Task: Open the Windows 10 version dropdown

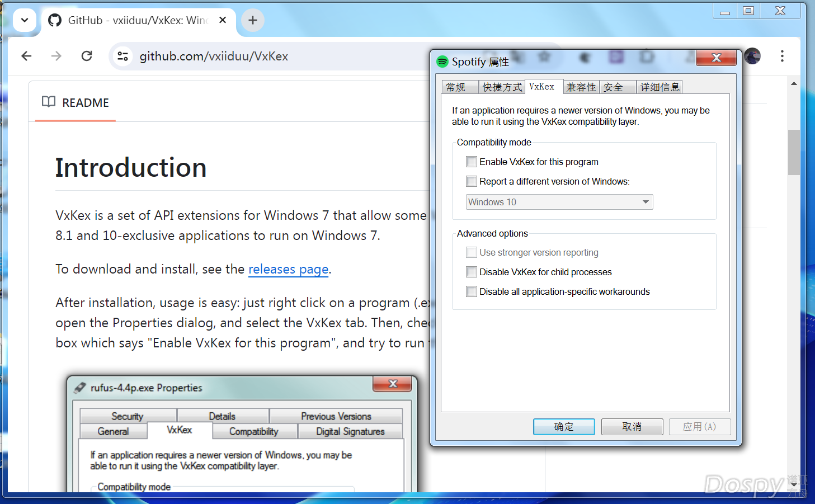Action: click(x=559, y=202)
